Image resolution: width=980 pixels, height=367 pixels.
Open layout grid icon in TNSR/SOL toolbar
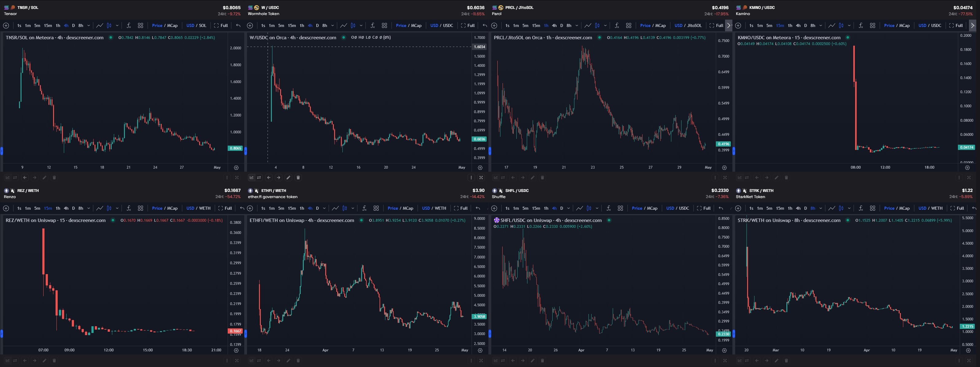point(141,25)
